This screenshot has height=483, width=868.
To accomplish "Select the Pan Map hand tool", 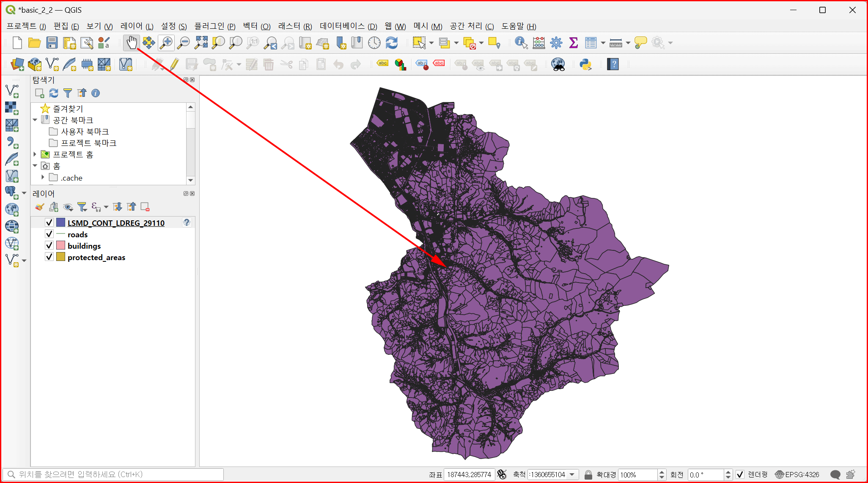I will (132, 43).
